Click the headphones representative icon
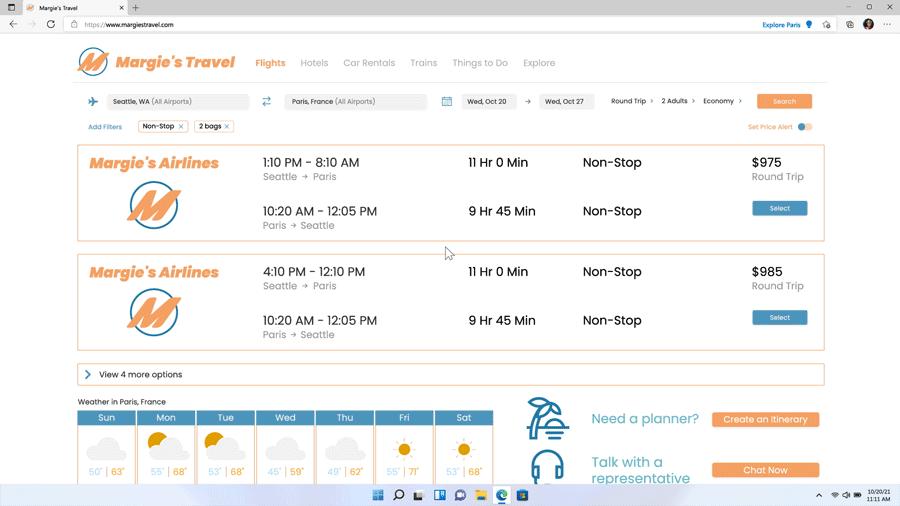The width and height of the screenshot is (900, 506). pyautogui.click(x=547, y=468)
